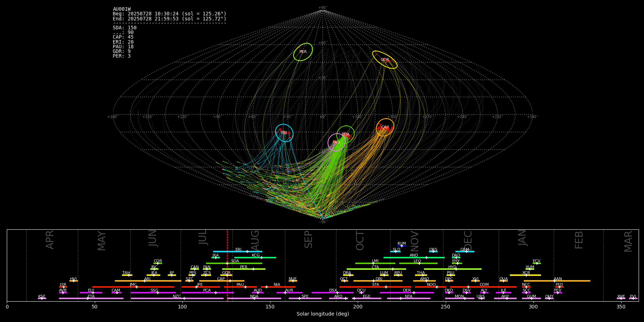
Task: Click the orange CAP radiant circle on sky map
Action: [385, 127]
